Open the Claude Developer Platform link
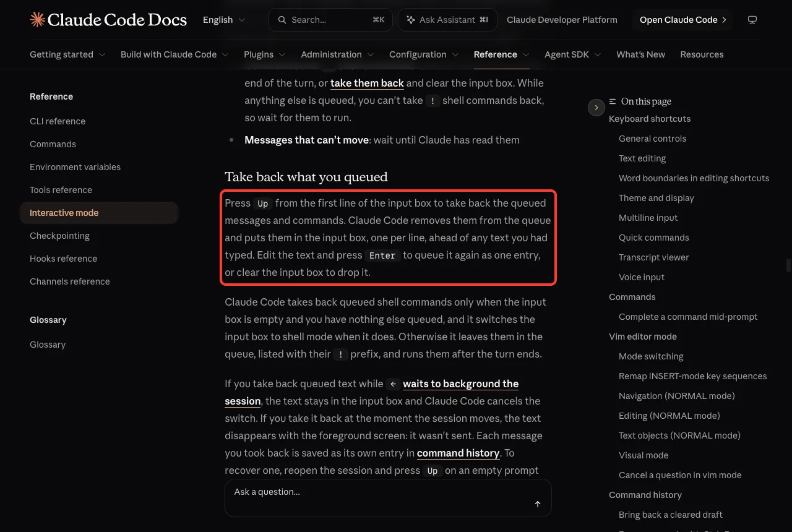The image size is (792, 532). pyautogui.click(x=562, y=20)
